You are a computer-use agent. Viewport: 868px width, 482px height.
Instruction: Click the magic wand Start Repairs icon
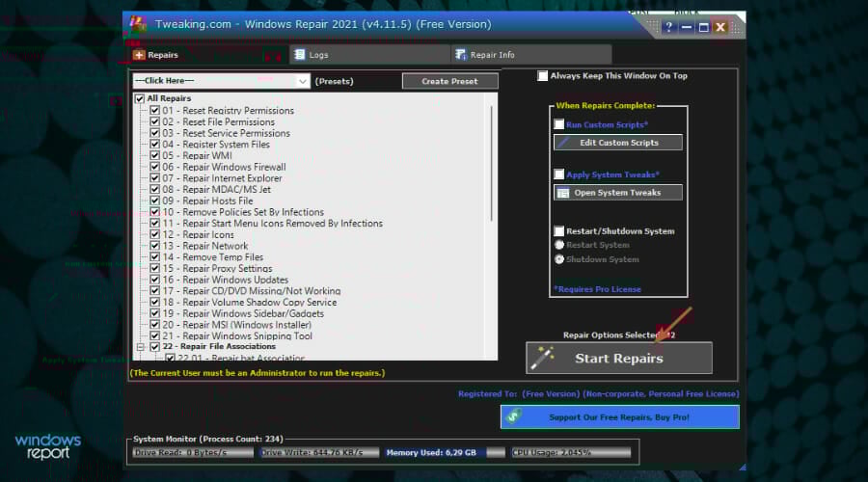[x=542, y=358]
